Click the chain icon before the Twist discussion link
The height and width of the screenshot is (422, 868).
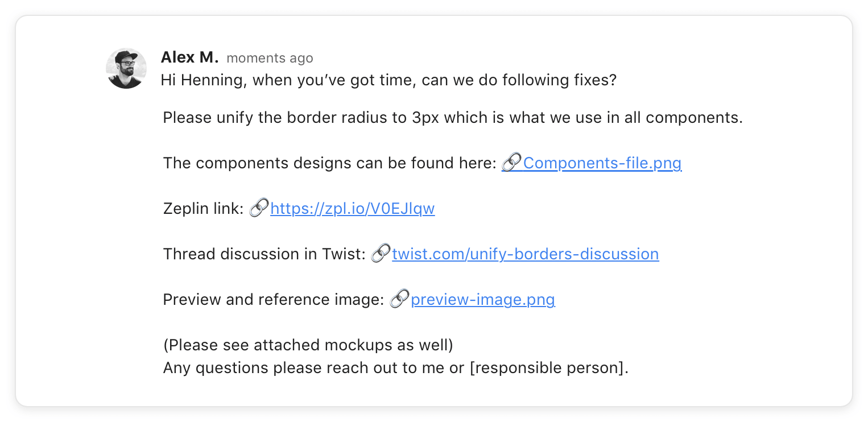380,254
